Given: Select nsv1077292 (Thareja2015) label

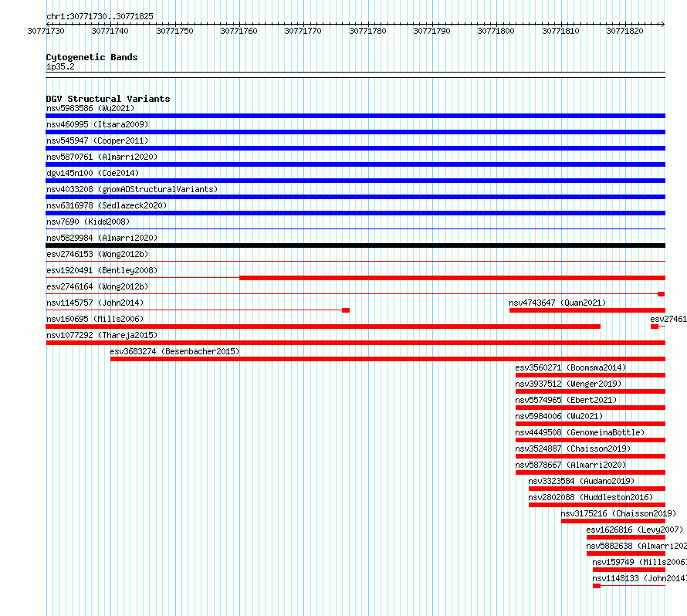Looking at the screenshot, I should coord(102,335).
